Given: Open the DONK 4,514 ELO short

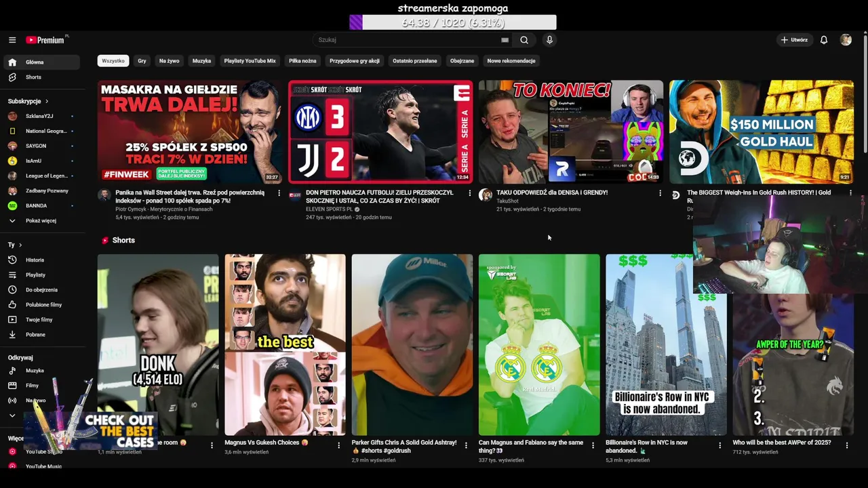Looking at the screenshot, I should [x=158, y=344].
